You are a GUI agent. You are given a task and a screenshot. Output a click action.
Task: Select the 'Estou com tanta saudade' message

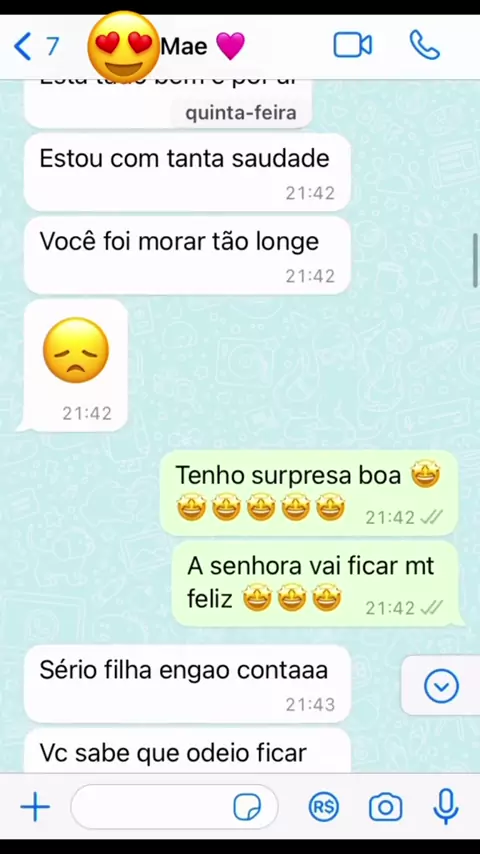click(x=187, y=172)
